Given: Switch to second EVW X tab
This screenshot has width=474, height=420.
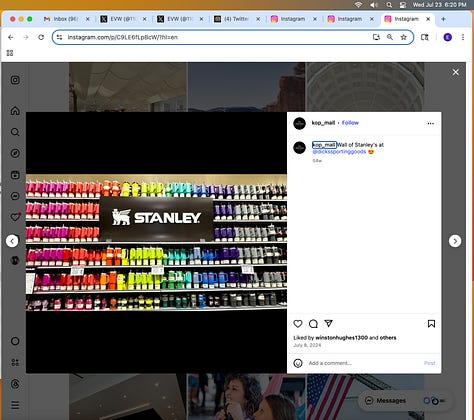Looking at the screenshot, I should (x=180, y=19).
